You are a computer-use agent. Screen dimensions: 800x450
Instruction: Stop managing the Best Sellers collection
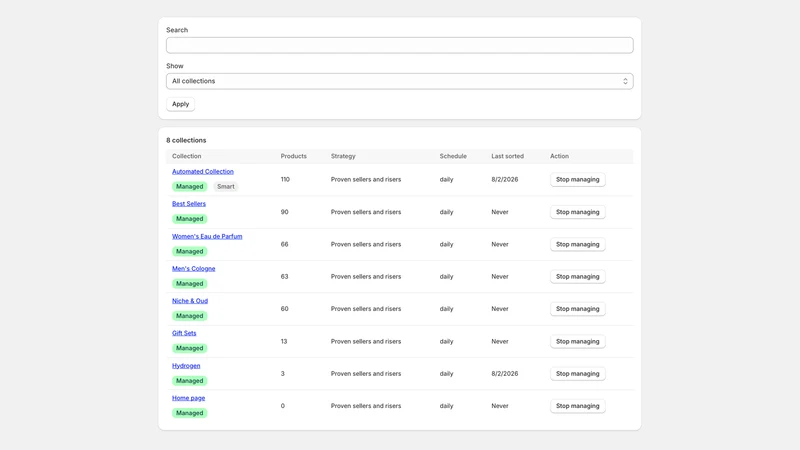[x=578, y=212]
